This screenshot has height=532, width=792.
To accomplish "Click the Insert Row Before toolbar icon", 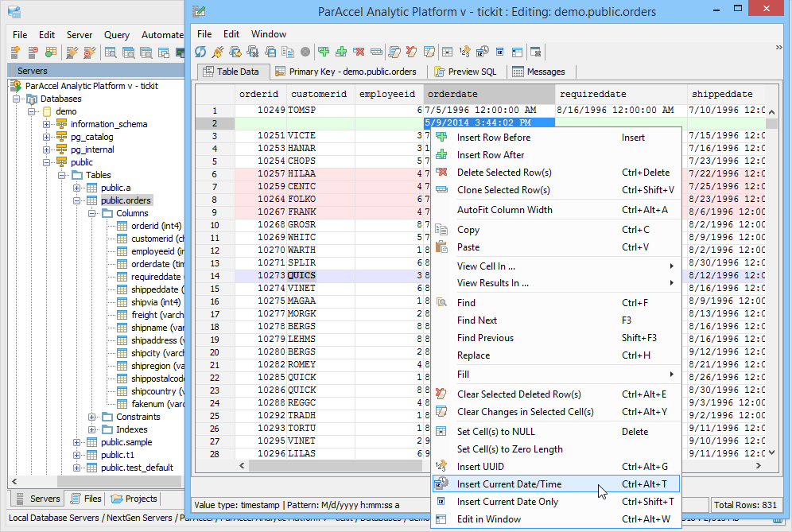I will [324, 52].
